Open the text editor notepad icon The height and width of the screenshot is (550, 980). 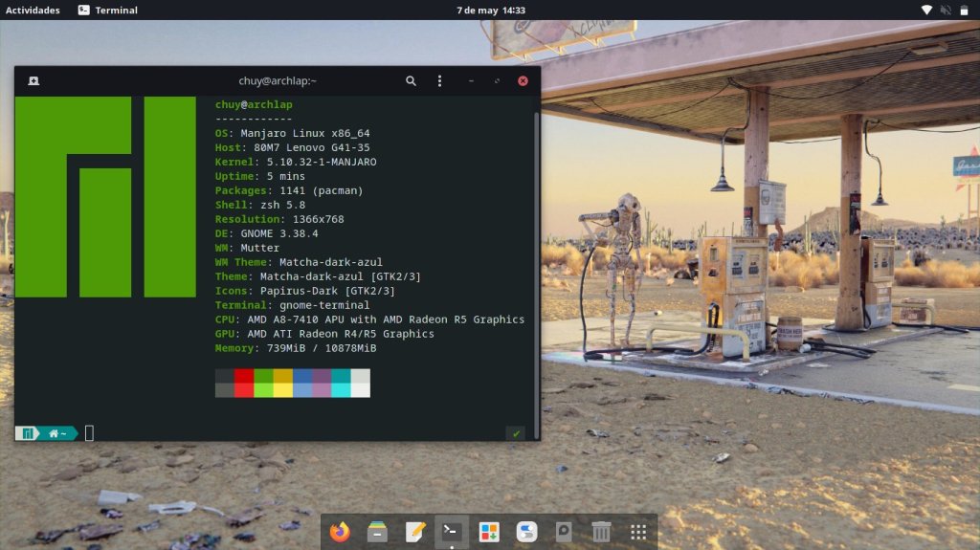point(414,532)
